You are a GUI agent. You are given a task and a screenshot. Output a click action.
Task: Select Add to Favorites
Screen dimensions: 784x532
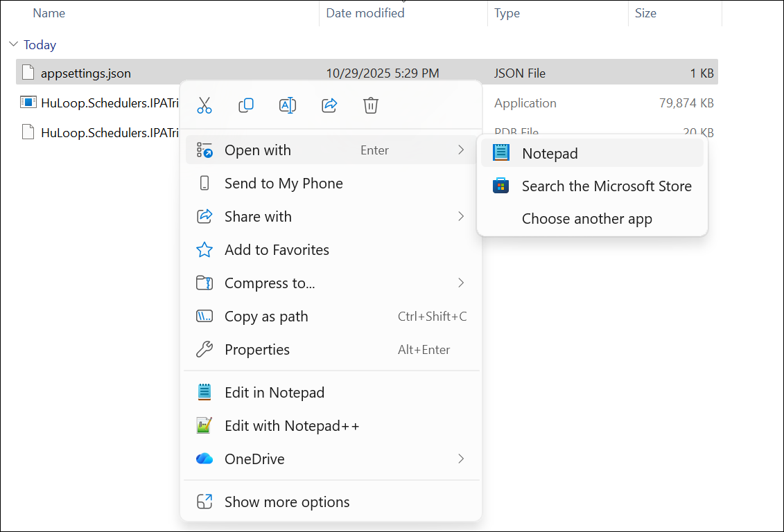click(x=275, y=249)
